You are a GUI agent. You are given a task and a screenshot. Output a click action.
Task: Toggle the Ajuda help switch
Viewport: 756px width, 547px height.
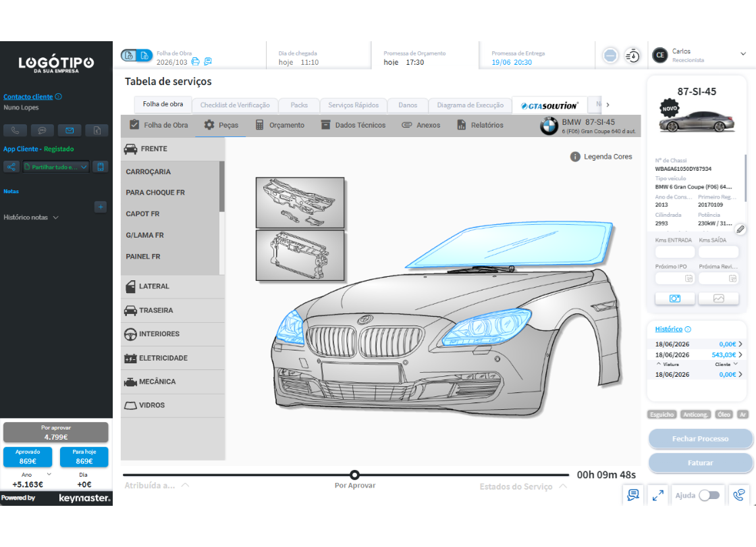pos(709,496)
